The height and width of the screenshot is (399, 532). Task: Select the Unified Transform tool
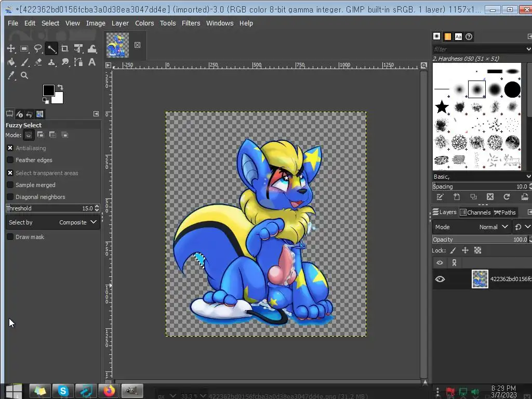click(78, 48)
